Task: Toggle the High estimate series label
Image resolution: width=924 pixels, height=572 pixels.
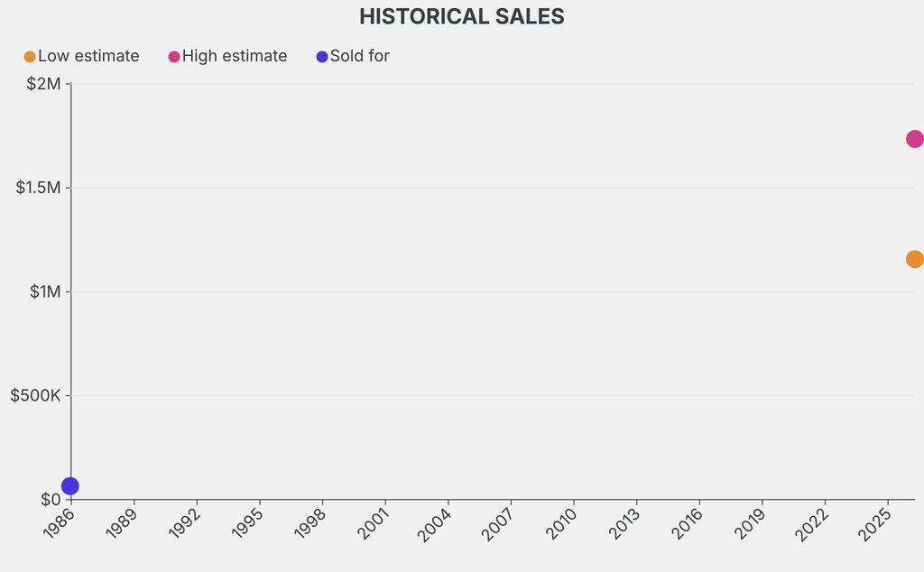Action: (235, 56)
